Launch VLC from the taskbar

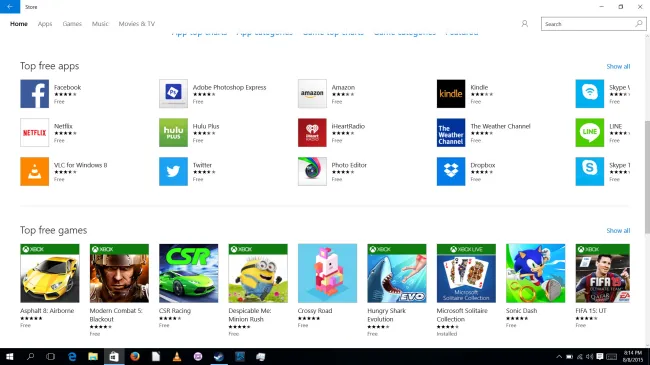point(177,357)
